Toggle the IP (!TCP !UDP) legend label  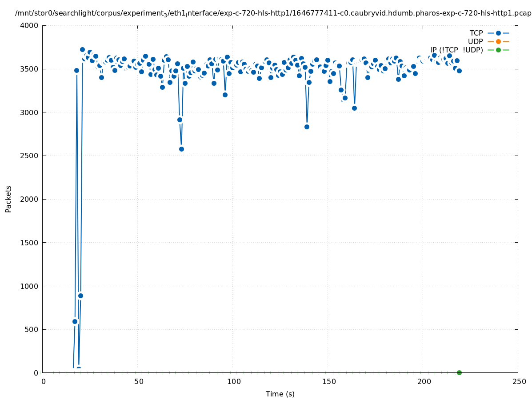456,50
